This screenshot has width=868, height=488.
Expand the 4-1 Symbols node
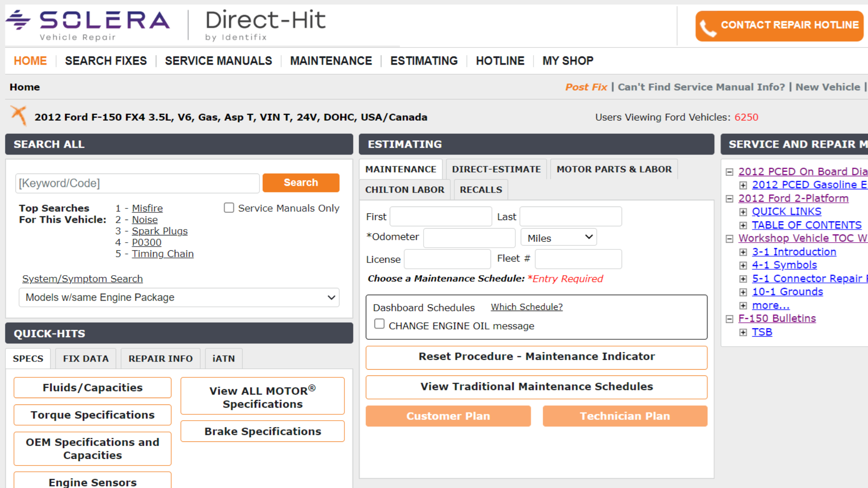pos(743,265)
